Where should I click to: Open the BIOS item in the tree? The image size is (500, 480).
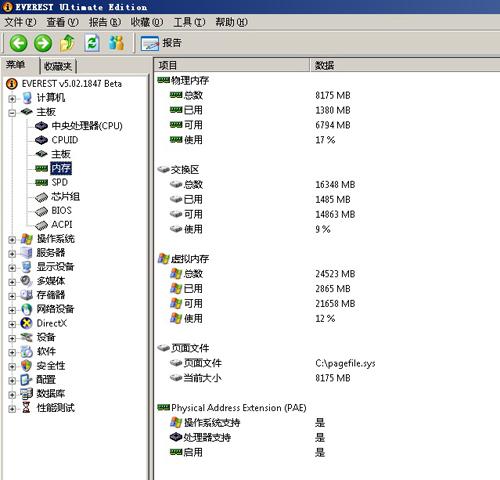[61, 211]
